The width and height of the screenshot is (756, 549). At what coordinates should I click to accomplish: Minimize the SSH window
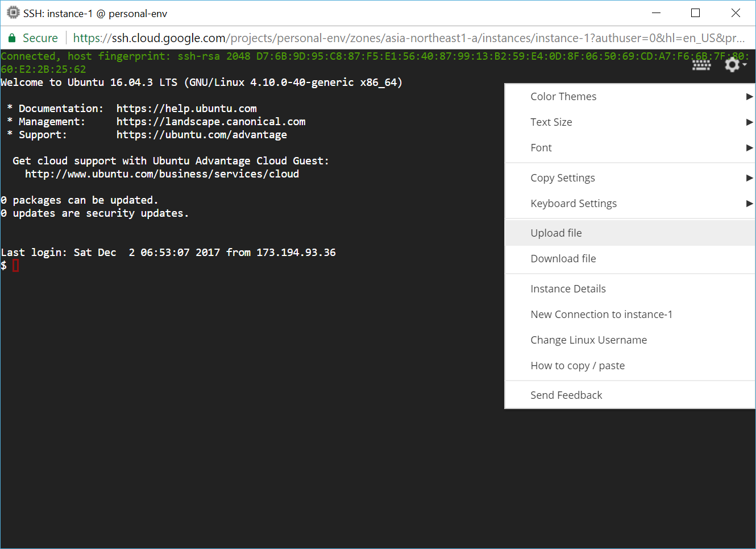point(656,13)
